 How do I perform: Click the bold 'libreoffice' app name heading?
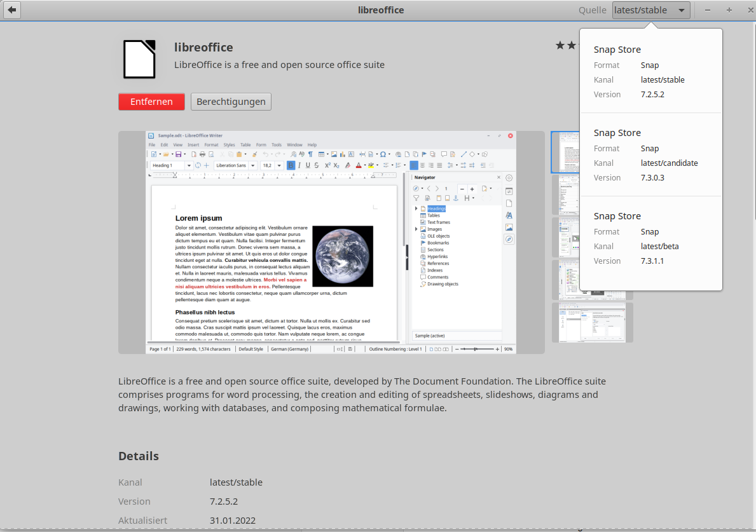(203, 47)
